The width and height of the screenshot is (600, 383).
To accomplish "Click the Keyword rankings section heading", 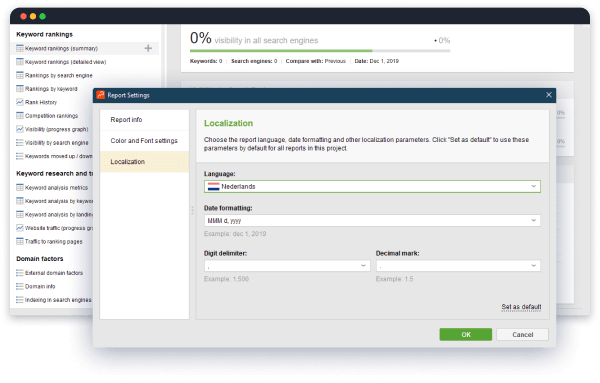I will pyautogui.click(x=44, y=34).
